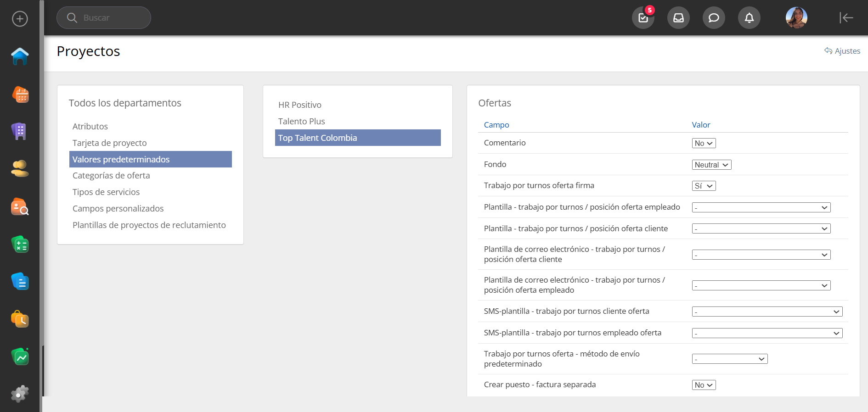Viewport: 868px width, 412px height.
Task: Click the tasks icon with badge 5
Action: 643,18
